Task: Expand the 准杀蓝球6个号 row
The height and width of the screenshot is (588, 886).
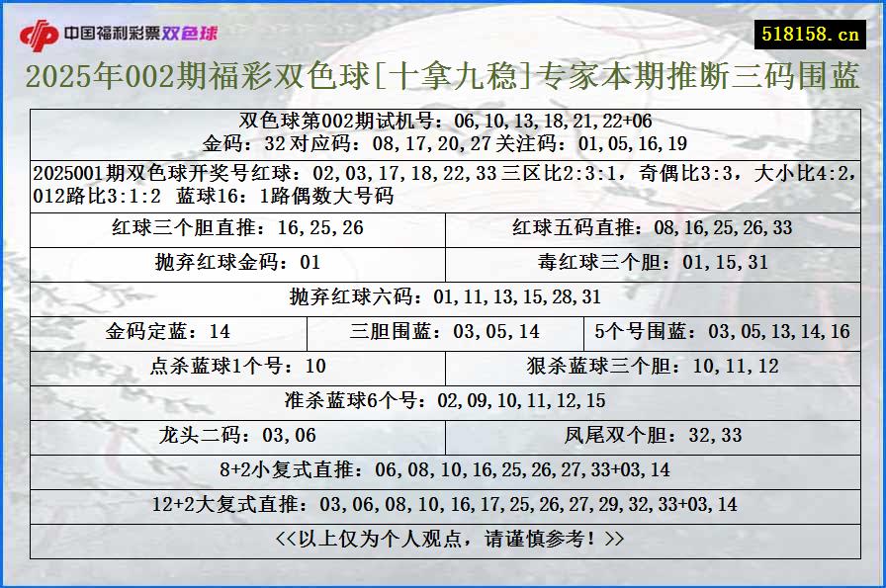Action: pyautogui.click(x=443, y=400)
